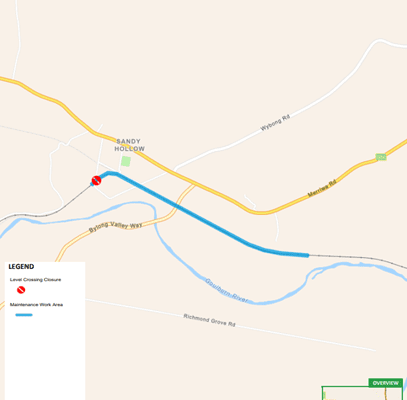Click the Merriwa Rd label
The image size is (407, 400).
(x=322, y=189)
